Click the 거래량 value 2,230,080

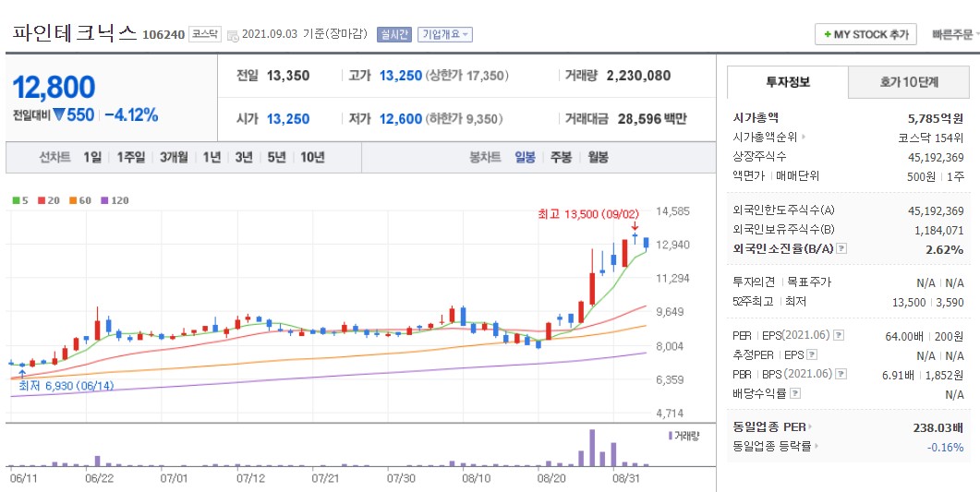[x=638, y=76]
